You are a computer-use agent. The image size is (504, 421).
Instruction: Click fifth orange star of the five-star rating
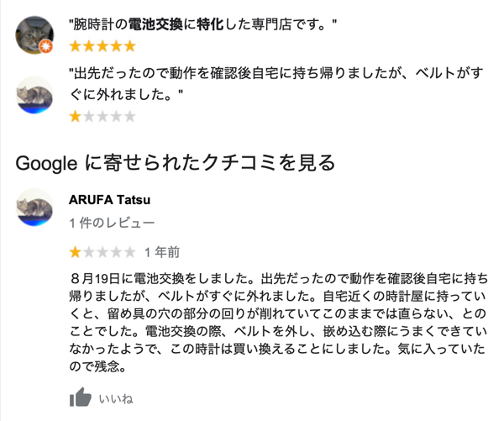(129, 45)
